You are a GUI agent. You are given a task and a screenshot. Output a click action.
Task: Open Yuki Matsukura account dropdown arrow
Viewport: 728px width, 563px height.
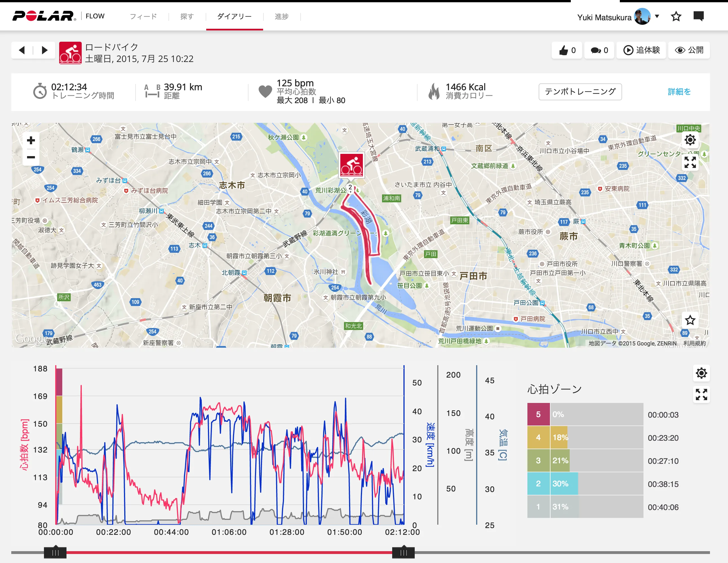click(x=657, y=16)
